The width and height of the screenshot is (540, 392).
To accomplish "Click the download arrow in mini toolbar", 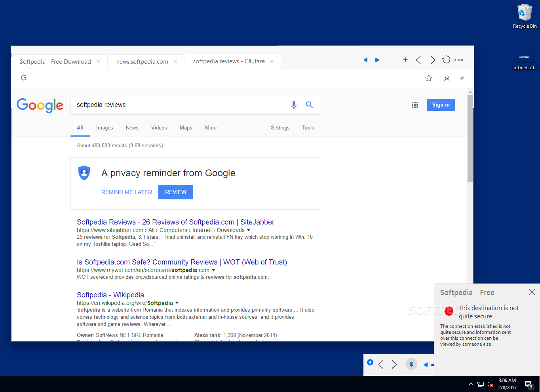I will pos(411,364).
